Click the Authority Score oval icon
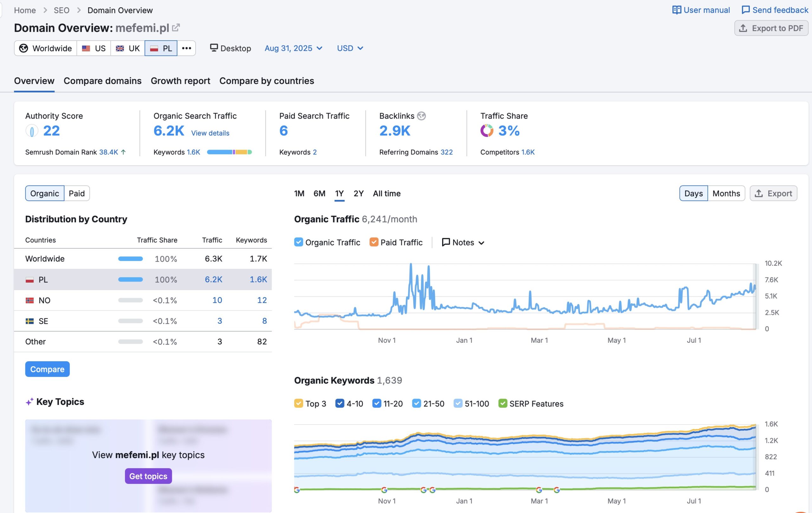 point(32,131)
